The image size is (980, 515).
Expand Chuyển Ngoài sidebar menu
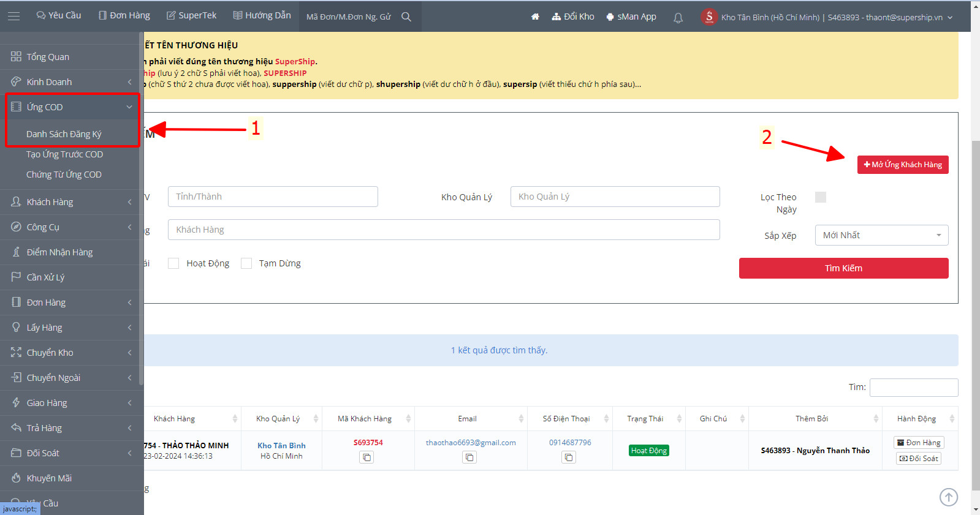[x=70, y=378]
